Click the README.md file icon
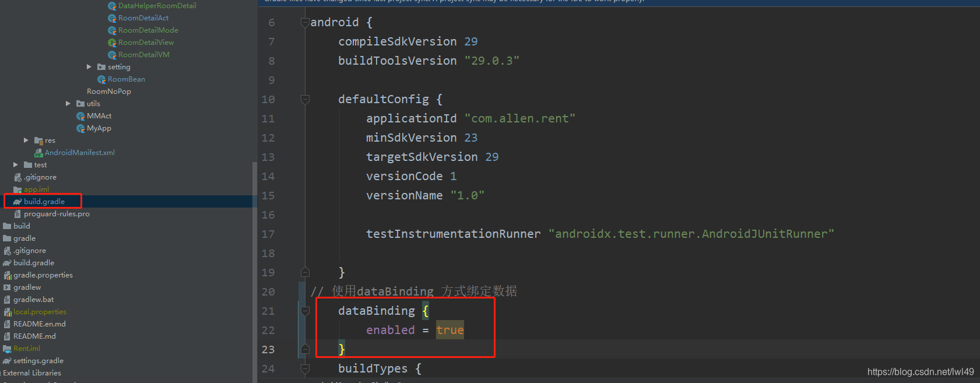 (7, 336)
